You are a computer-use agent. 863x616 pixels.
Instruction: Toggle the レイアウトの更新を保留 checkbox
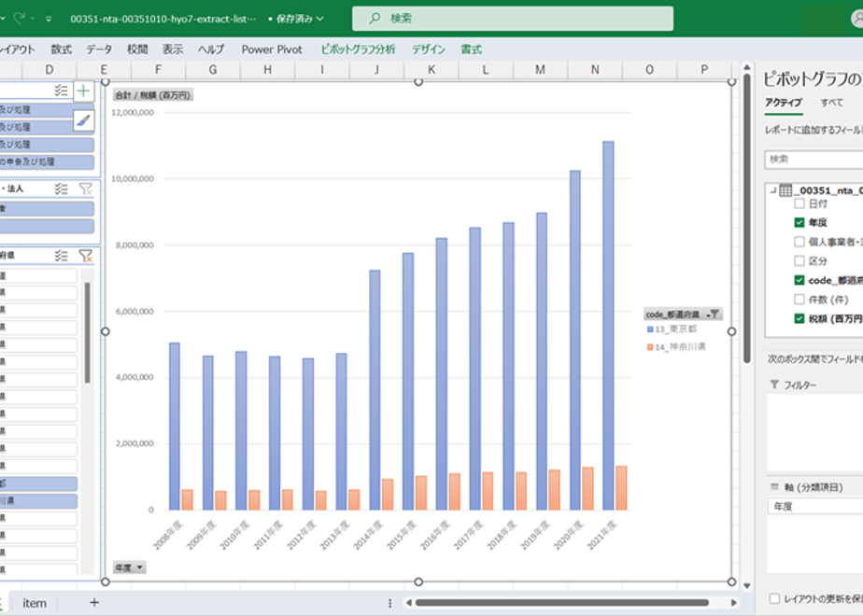tap(774, 598)
